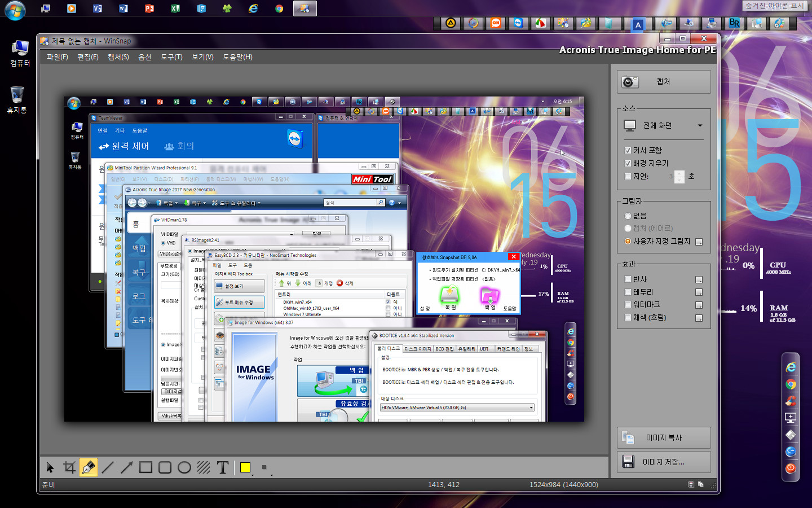Choose the straight Line drawing tool

click(x=108, y=467)
